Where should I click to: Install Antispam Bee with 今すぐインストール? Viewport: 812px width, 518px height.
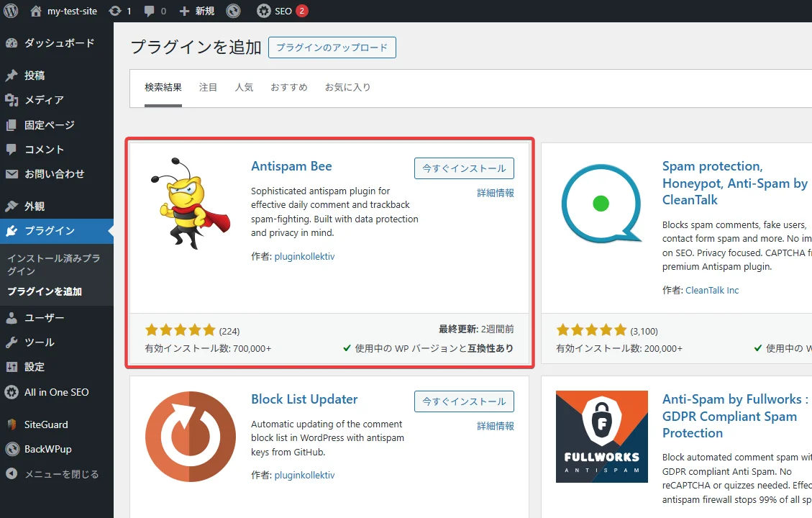point(464,168)
